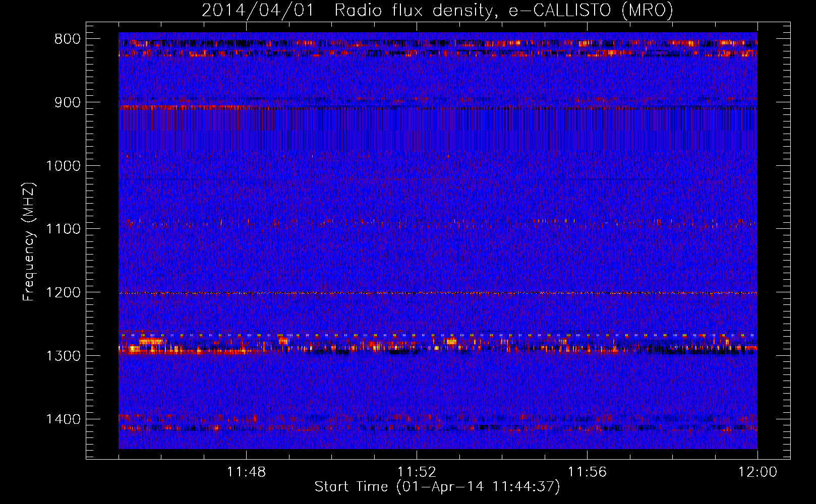Click the Frequency (MHZ) axis title

tap(29, 242)
